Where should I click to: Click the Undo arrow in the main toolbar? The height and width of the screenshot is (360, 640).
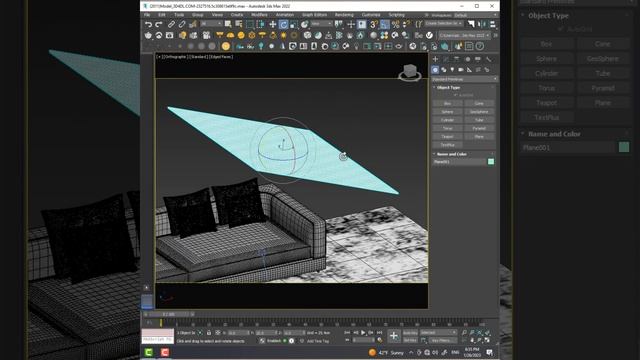pyautogui.click(x=149, y=24)
